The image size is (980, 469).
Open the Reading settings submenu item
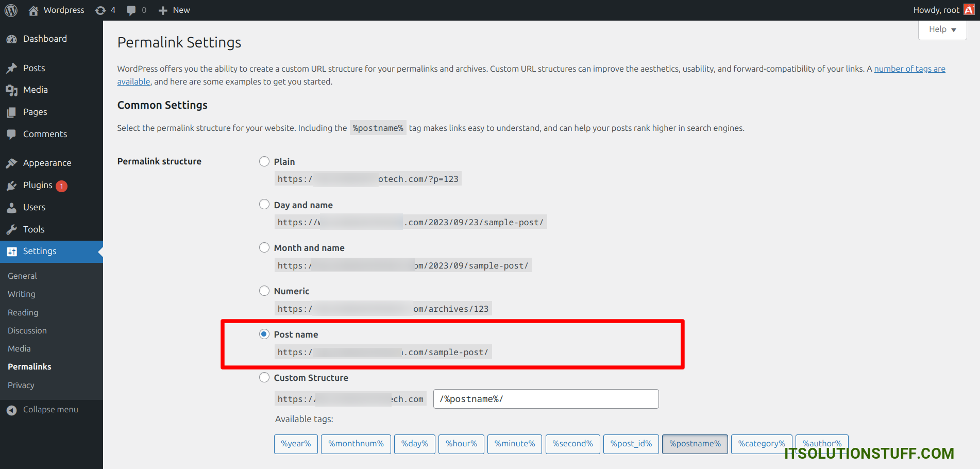23,312
